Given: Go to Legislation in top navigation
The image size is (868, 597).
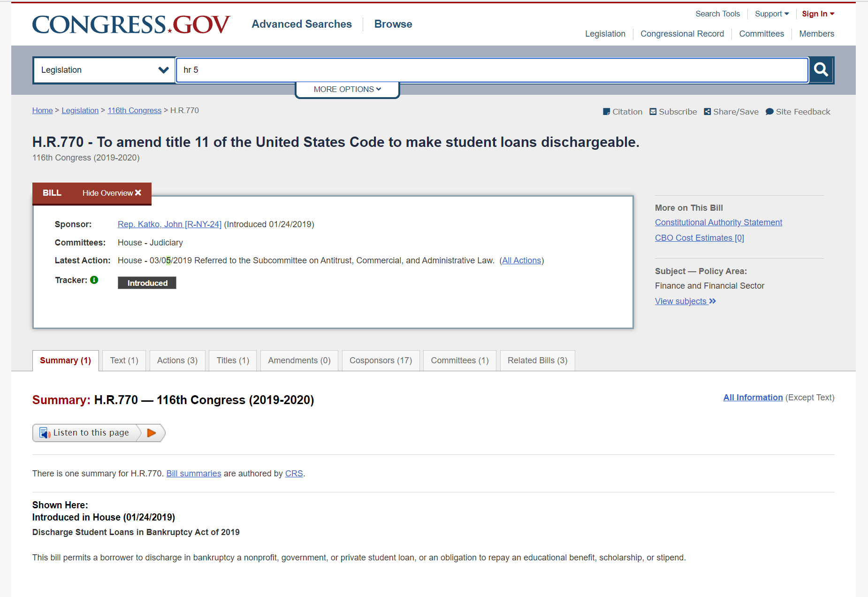Looking at the screenshot, I should pos(605,34).
